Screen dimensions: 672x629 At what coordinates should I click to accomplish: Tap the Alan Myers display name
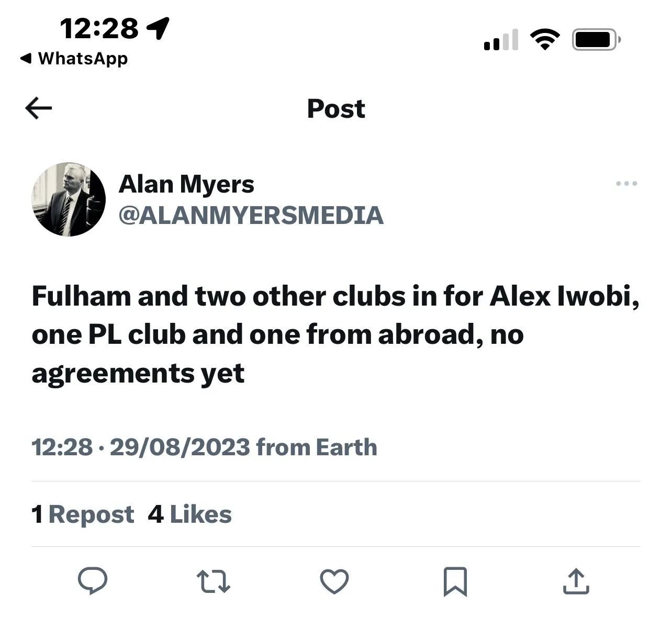(x=186, y=184)
